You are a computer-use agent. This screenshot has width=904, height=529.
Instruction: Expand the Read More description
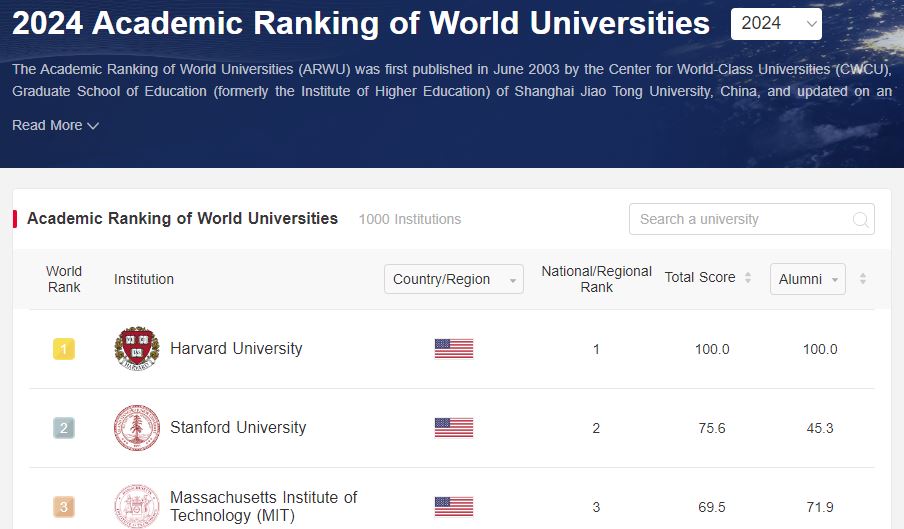click(55, 125)
